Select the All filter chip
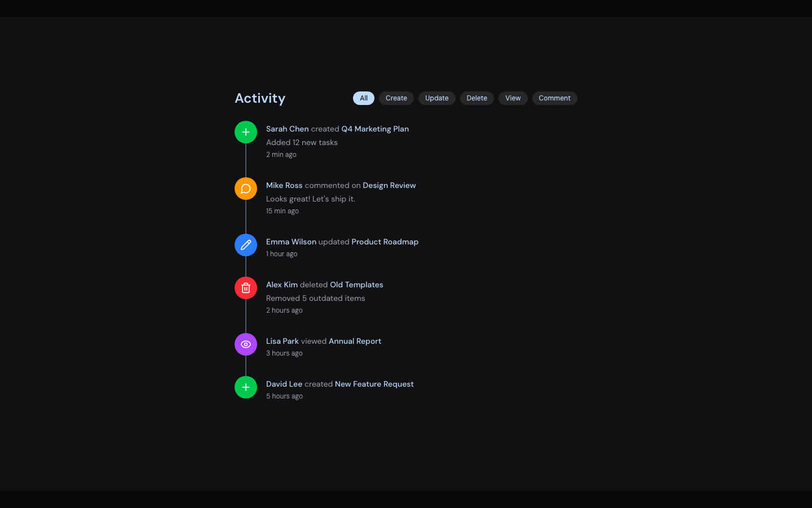This screenshot has height=508, width=812. coord(364,98)
